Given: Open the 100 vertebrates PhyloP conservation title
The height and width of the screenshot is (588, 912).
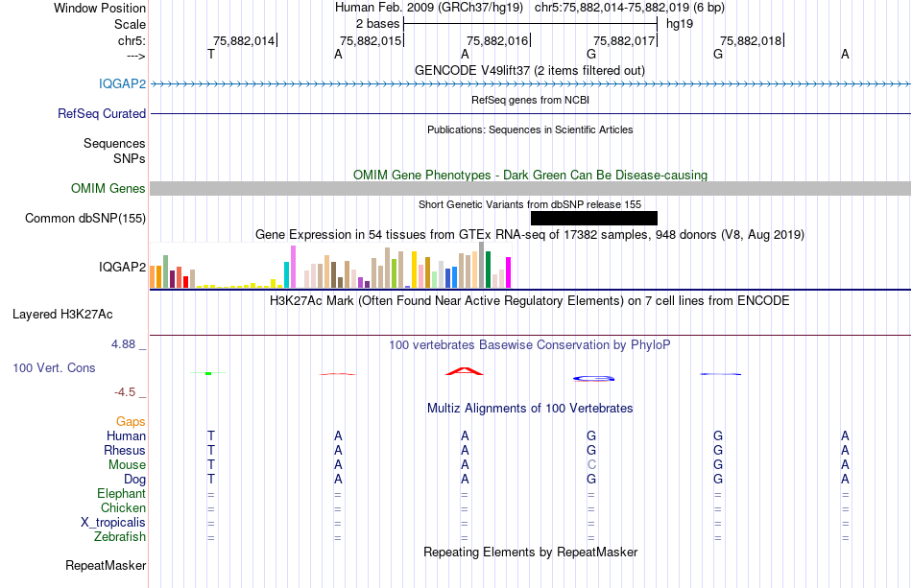Looking at the screenshot, I should (x=529, y=344).
